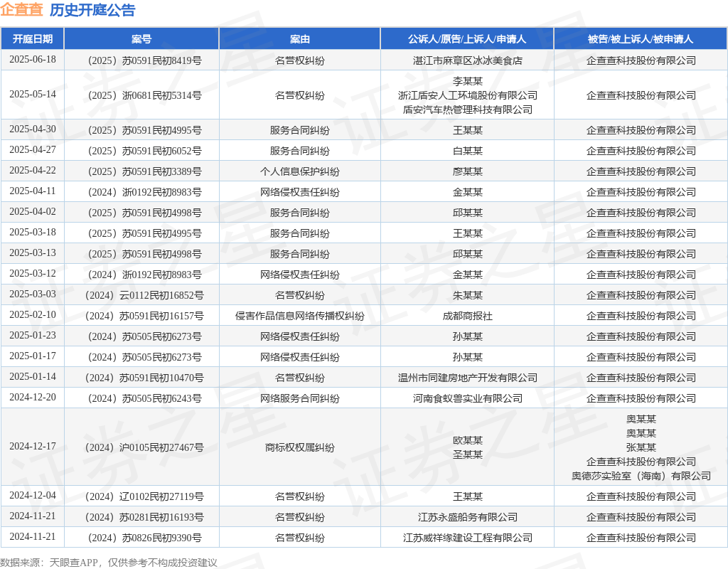Viewport: 728px width, 569px height.
Task: Click plaintiff 江苏威祥缘建设工程有限公司
Action: pos(468,538)
